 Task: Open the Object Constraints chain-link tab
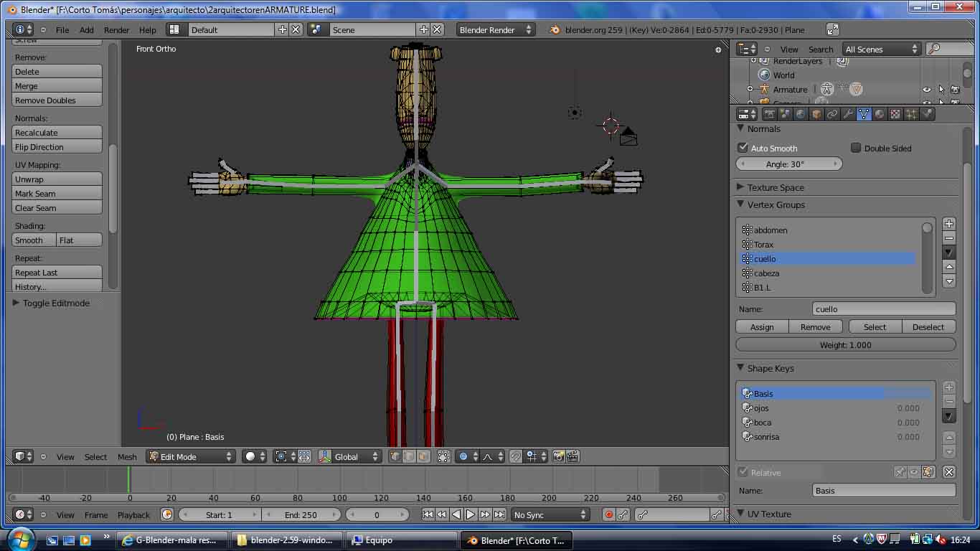pyautogui.click(x=832, y=114)
